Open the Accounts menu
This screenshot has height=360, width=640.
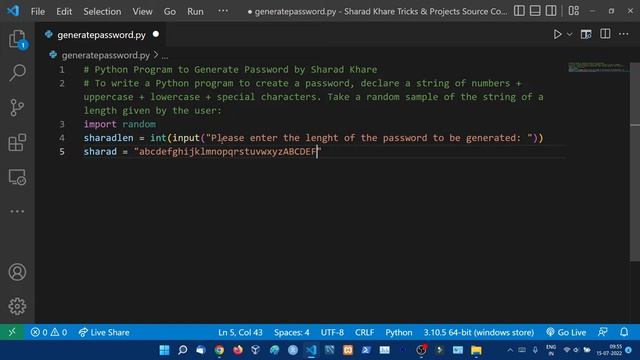coord(17,272)
